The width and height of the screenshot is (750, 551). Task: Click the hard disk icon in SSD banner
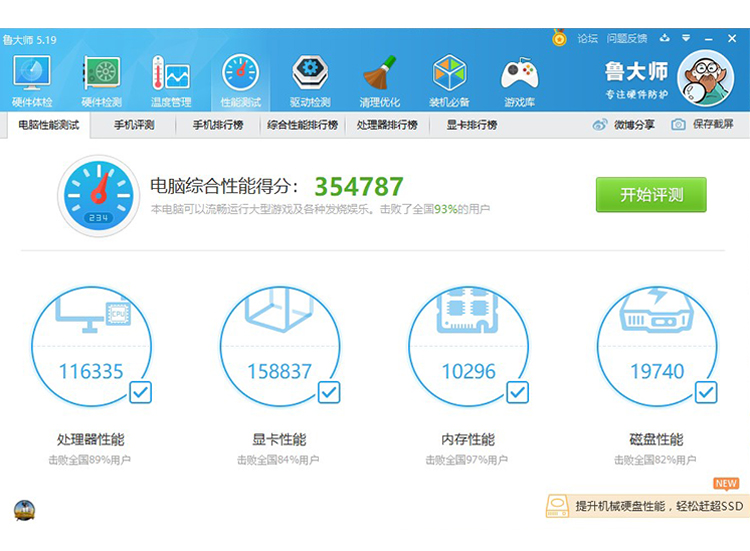coord(557,506)
